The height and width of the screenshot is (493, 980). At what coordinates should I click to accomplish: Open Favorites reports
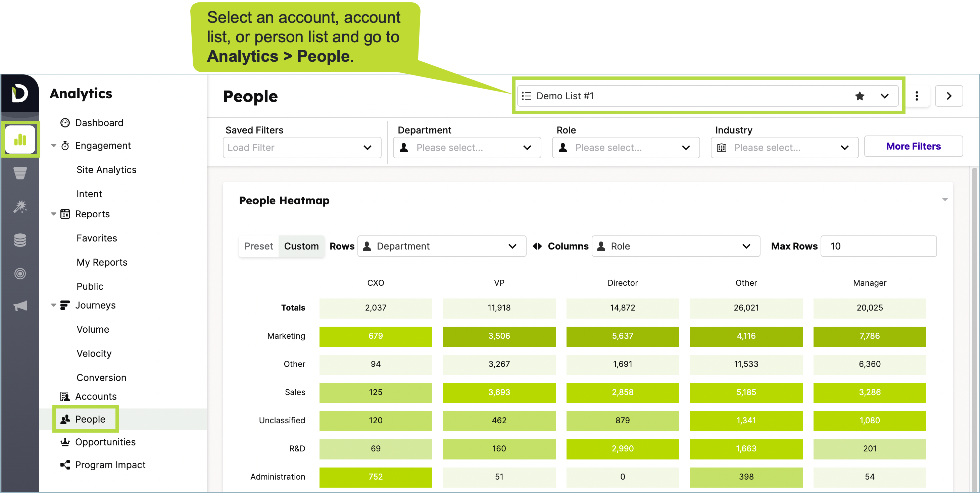(97, 238)
